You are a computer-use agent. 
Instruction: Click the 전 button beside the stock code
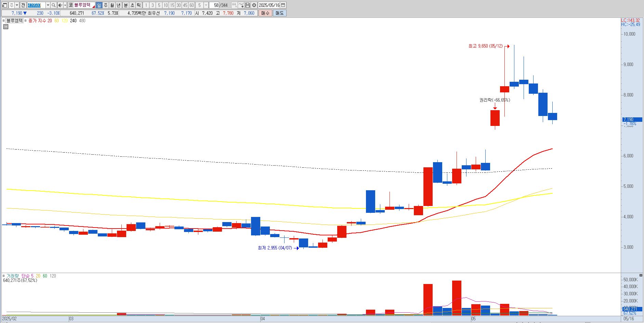point(23,5)
